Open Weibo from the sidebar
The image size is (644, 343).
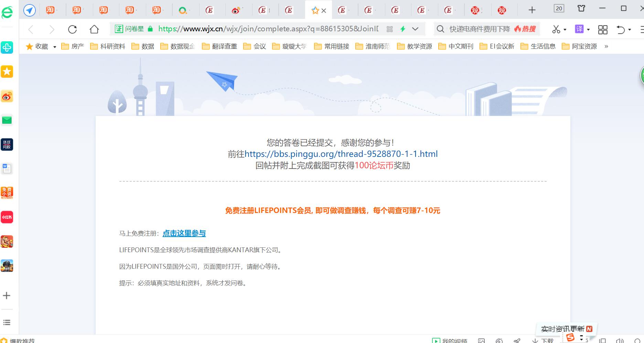[7, 96]
